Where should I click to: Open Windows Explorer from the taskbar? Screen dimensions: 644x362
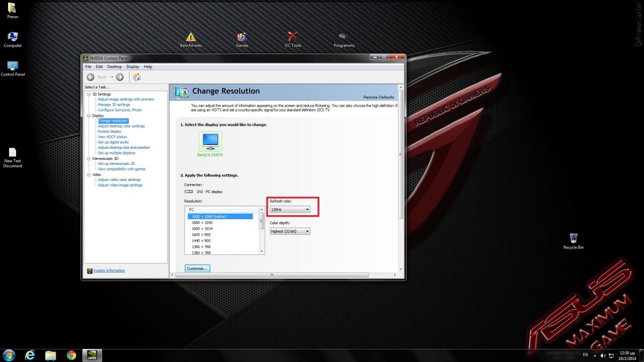[50, 355]
